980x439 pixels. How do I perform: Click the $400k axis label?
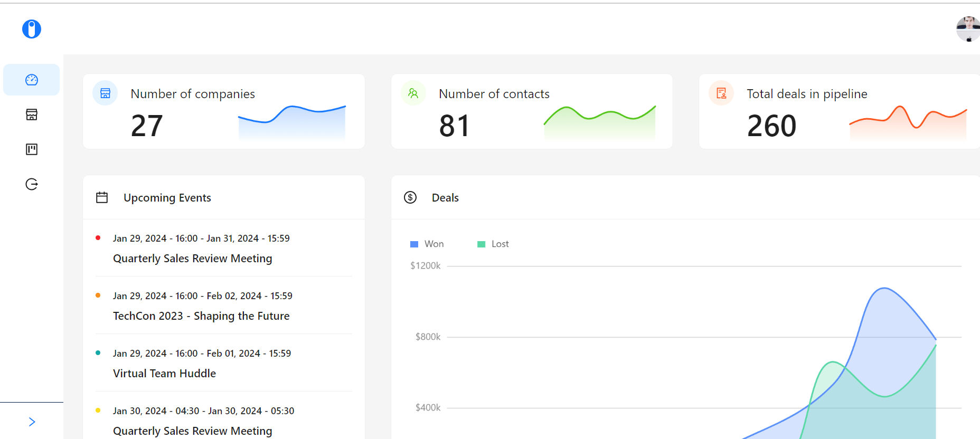click(x=428, y=407)
